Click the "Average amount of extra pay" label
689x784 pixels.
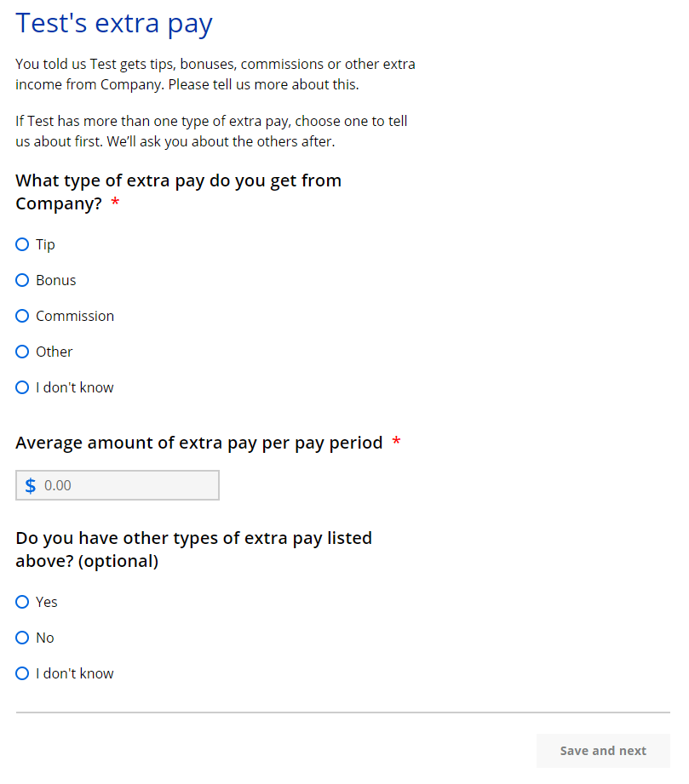point(198,443)
